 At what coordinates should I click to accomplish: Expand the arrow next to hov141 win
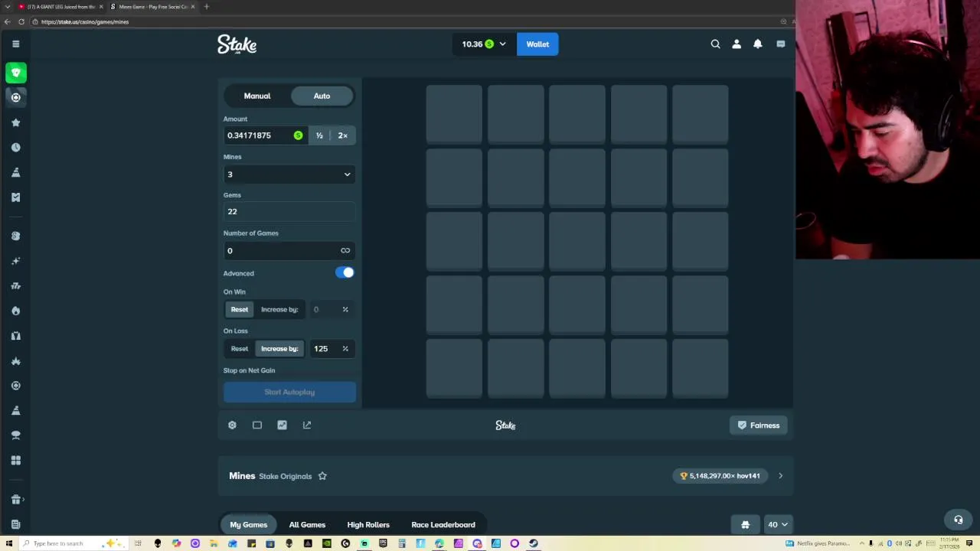(780, 476)
